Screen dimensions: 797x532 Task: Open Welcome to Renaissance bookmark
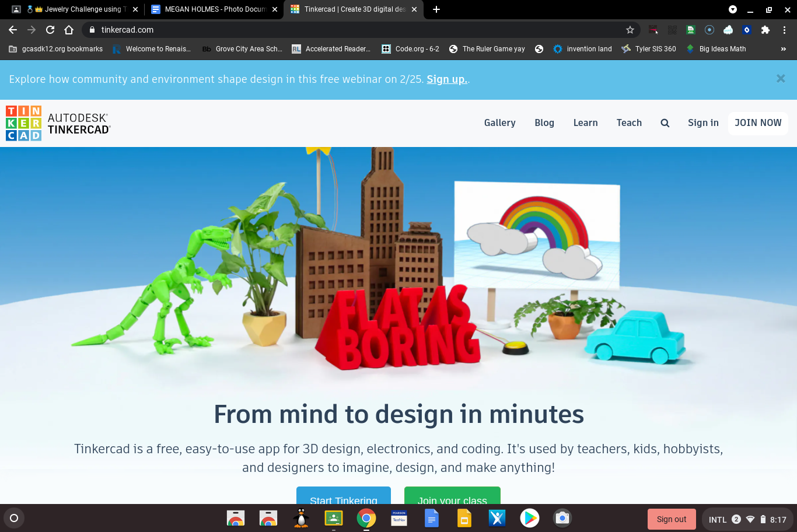point(152,49)
